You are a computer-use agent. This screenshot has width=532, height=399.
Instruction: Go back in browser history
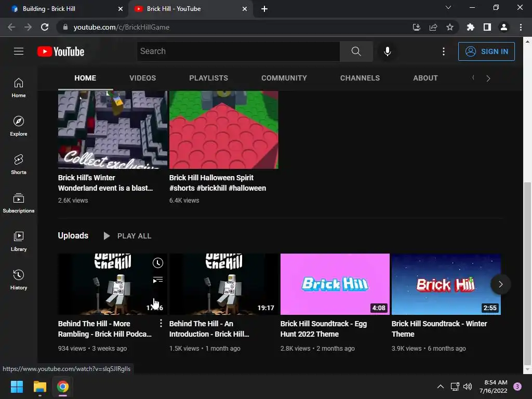point(11,27)
